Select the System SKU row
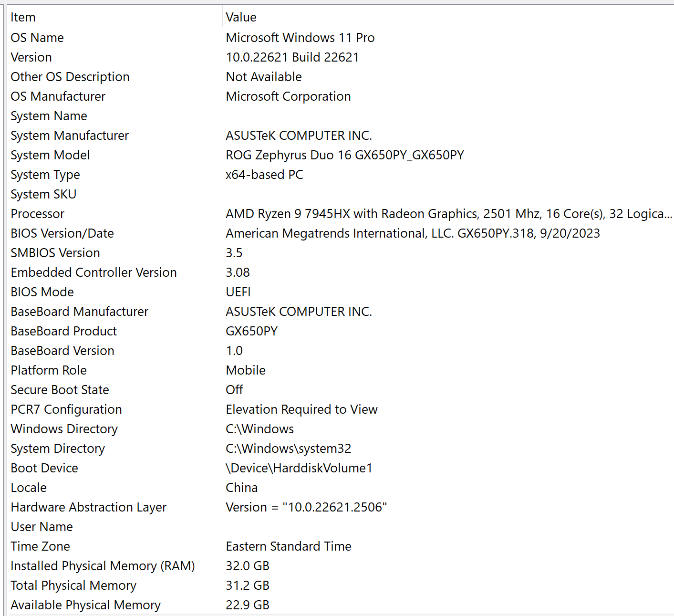This screenshot has height=616, width=674. click(x=43, y=194)
